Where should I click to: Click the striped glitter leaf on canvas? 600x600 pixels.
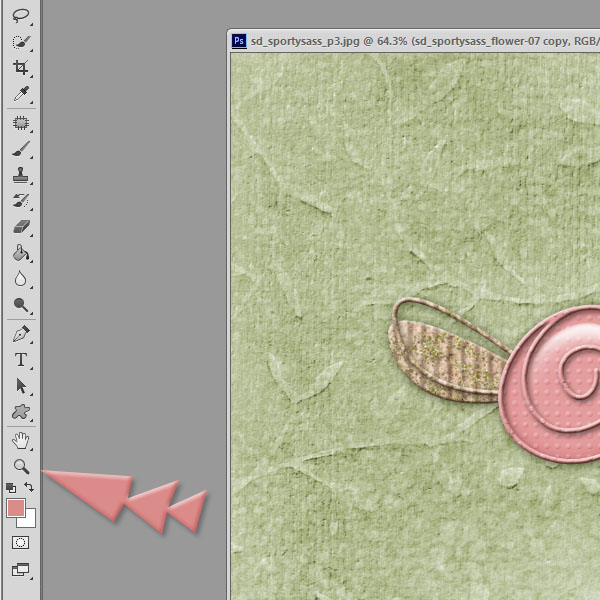pos(446,362)
